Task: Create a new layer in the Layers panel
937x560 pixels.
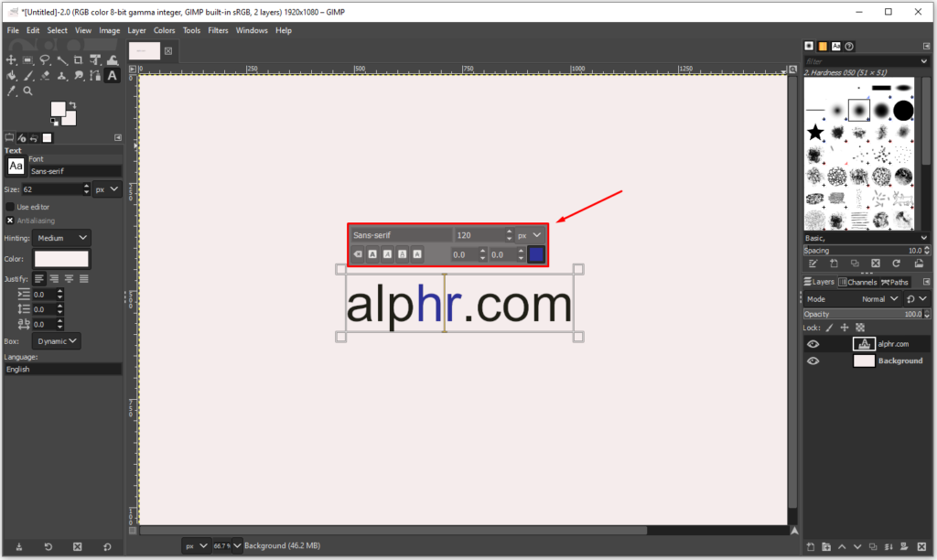Action: 812,546
